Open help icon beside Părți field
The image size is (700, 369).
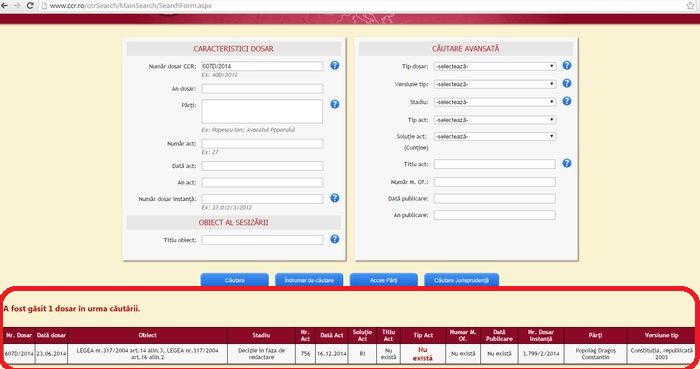(x=334, y=104)
